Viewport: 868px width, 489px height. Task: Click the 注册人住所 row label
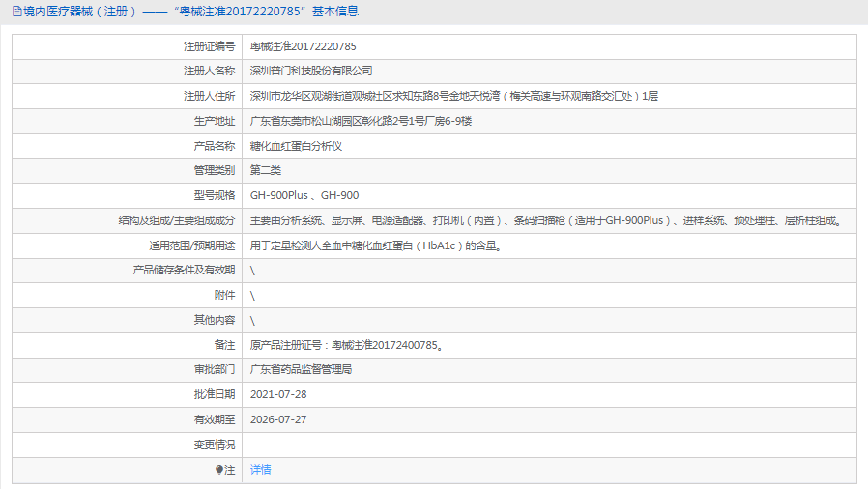click(x=209, y=96)
